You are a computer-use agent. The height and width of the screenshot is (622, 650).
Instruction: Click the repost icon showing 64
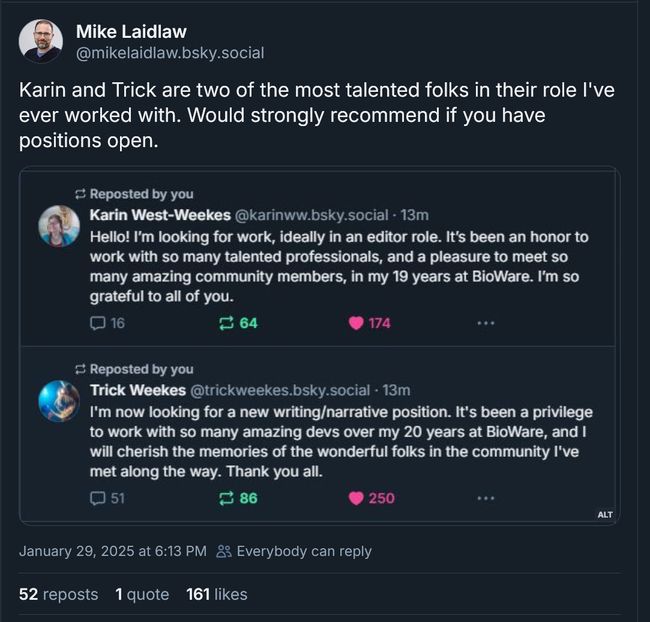tap(226, 323)
